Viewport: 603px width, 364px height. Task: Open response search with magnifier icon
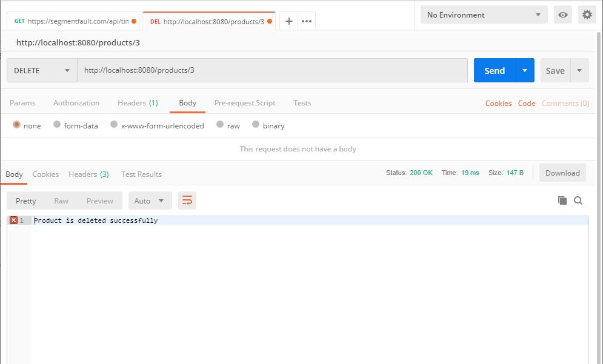(x=579, y=200)
